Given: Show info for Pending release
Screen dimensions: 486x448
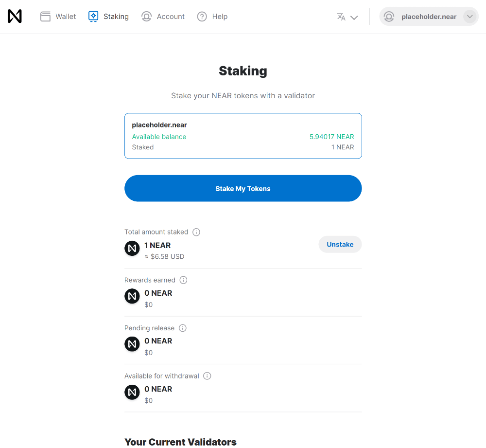Looking at the screenshot, I should pos(183,328).
